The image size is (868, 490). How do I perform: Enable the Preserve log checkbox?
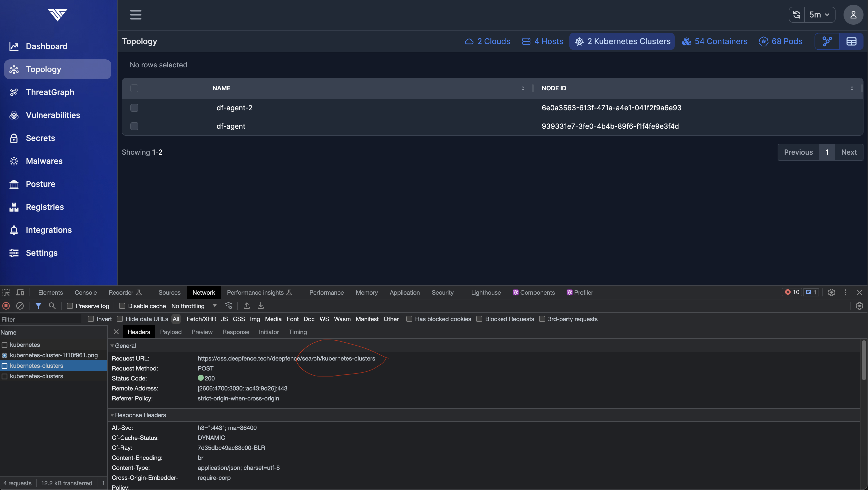click(70, 306)
